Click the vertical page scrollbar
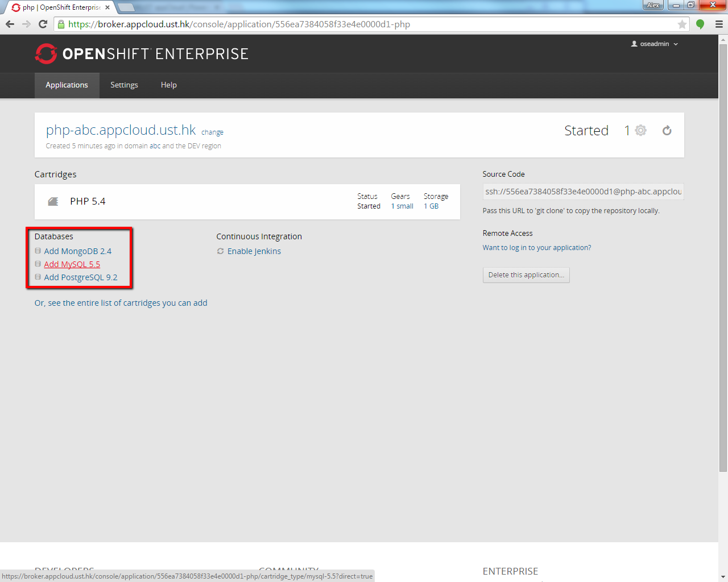728x582 pixels. (x=723, y=256)
